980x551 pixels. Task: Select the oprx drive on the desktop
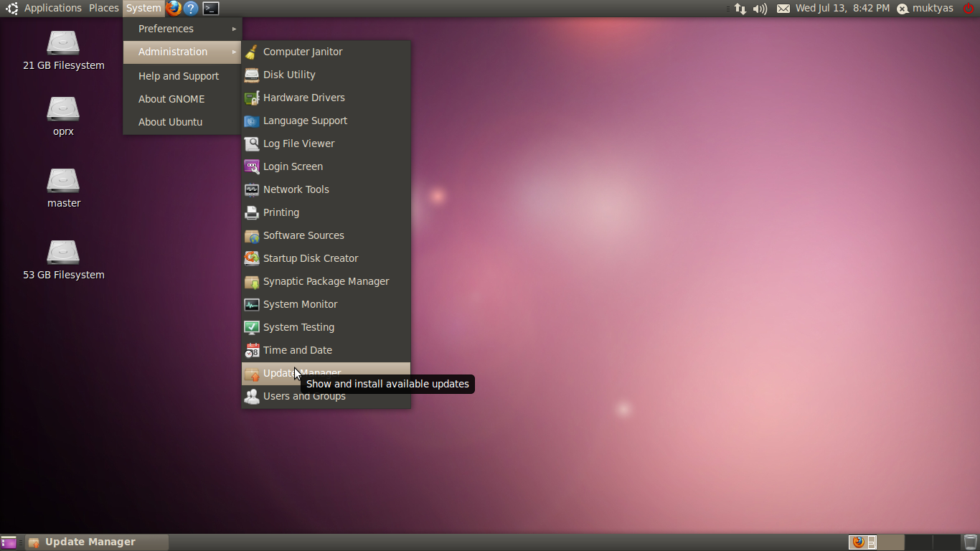[x=63, y=116]
